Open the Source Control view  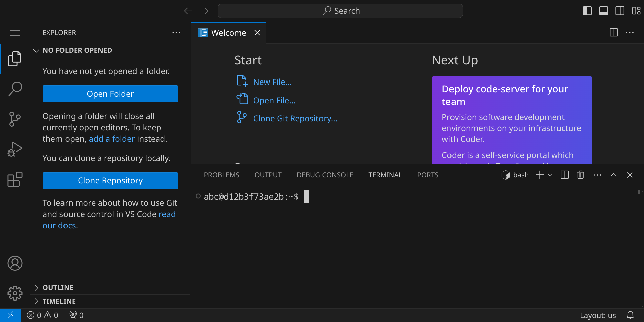coord(15,119)
